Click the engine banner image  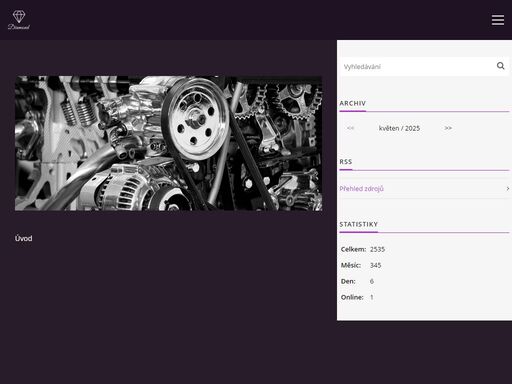(x=168, y=143)
